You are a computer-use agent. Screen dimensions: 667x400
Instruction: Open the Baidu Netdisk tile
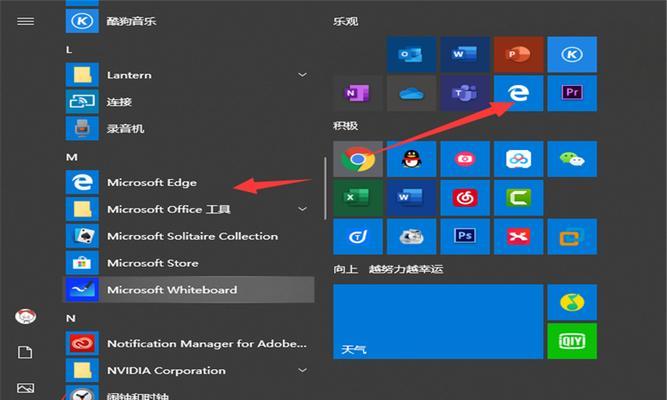tap(518, 159)
